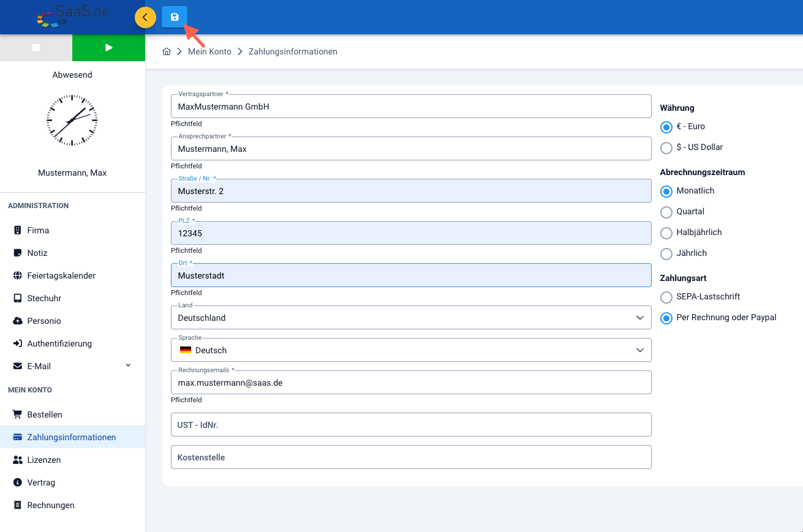The image size is (803, 532).
Task: Click the Lizenzen users icon
Action: pos(17,460)
